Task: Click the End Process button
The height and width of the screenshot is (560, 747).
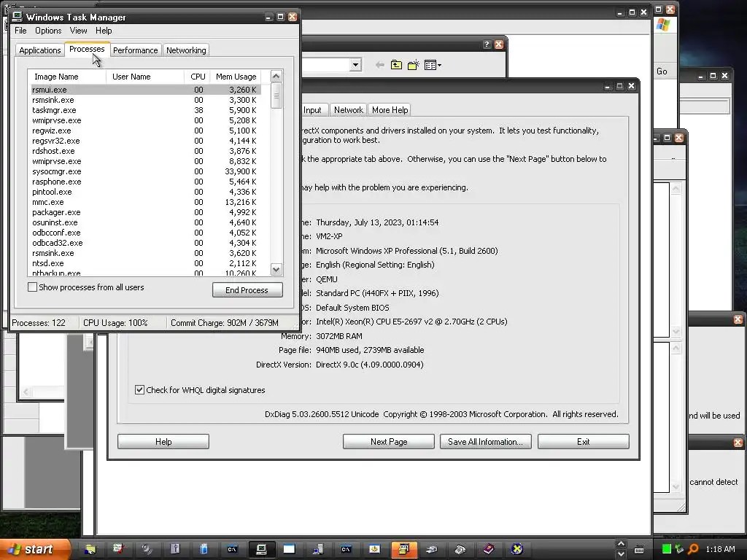Action: tap(247, 290)
